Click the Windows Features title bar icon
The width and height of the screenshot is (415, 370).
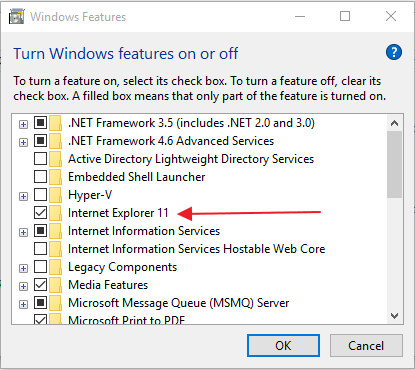17,17
